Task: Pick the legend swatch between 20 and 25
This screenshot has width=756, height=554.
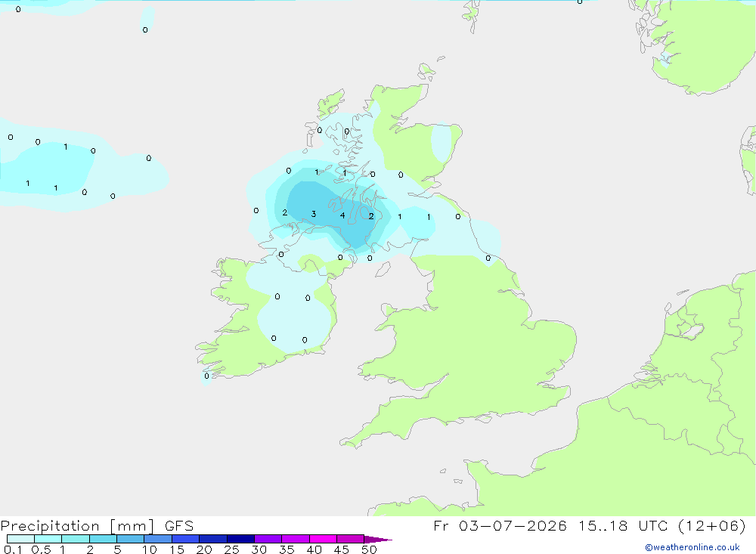Action: [x=213, y=539]
